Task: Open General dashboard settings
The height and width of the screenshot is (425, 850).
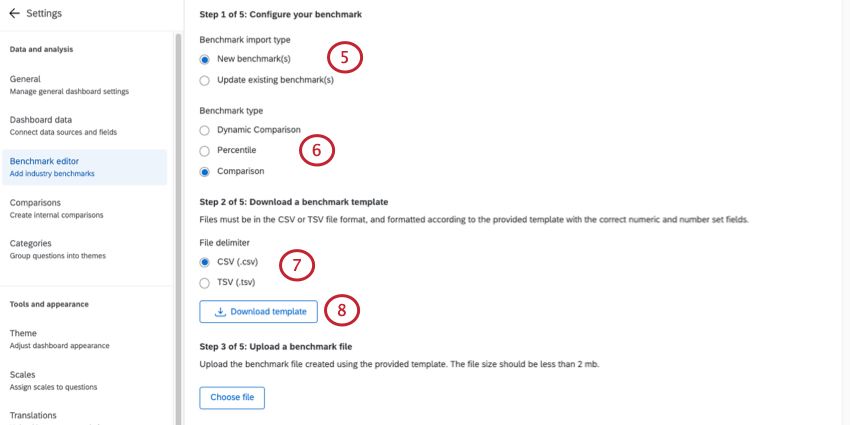Action: [x=70, y=85]
